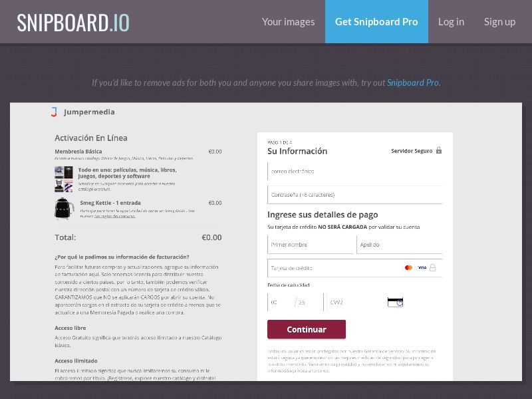Follow the Snipboard Pro link in banner
This screenshot has width=532, height=399.
(412, 83)
